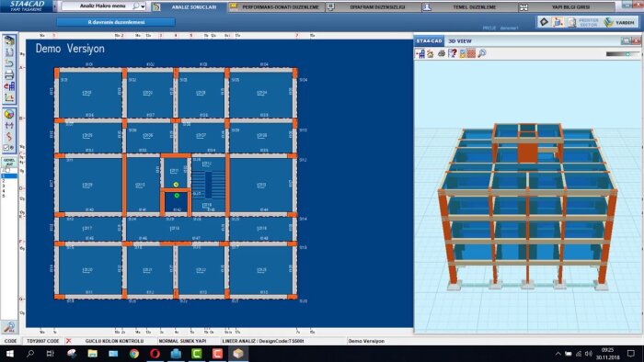The height and width of the screenshot is (362, 644).
Task: Open YARDIM help
Action: point(619,22)
